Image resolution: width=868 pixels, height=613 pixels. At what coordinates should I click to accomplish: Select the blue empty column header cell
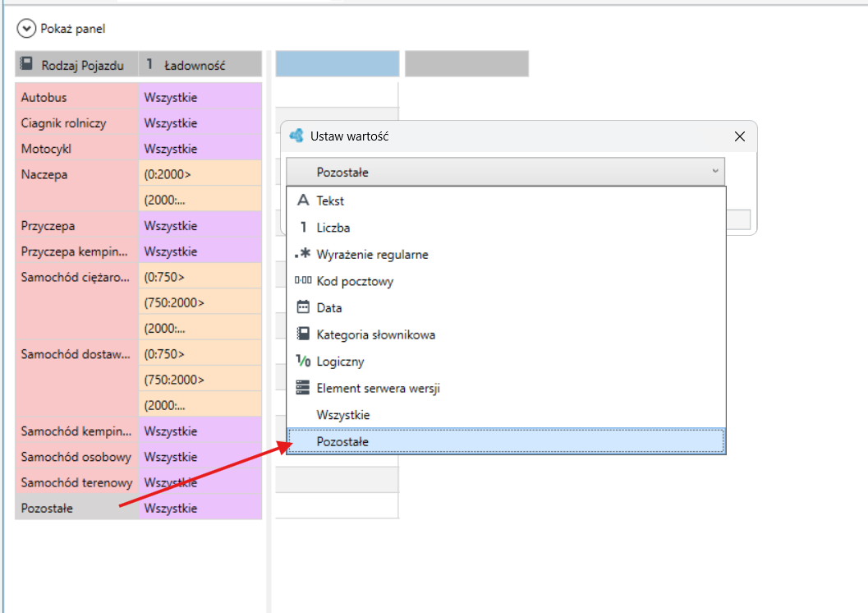coord(338,63)
